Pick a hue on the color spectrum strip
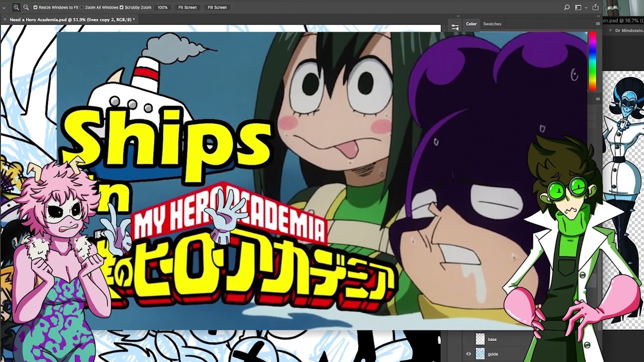The image size is (644, 362). [593, 60]
